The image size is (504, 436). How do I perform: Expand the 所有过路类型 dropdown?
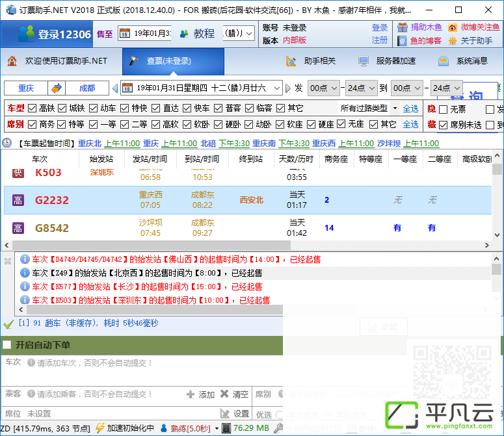click(395, 109)
